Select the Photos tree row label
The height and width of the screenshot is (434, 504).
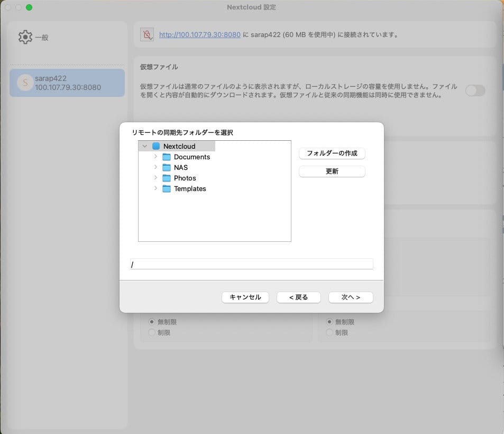click(x=185, y=178)
